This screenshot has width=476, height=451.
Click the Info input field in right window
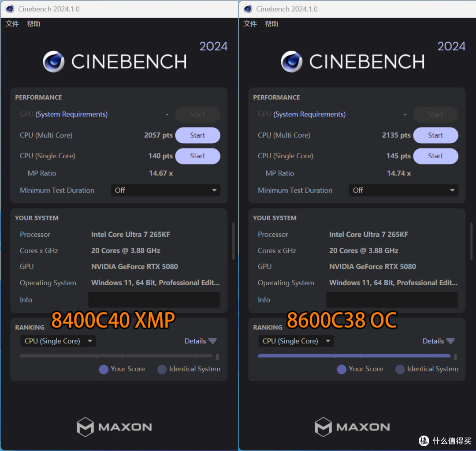[x=392, y=300]
